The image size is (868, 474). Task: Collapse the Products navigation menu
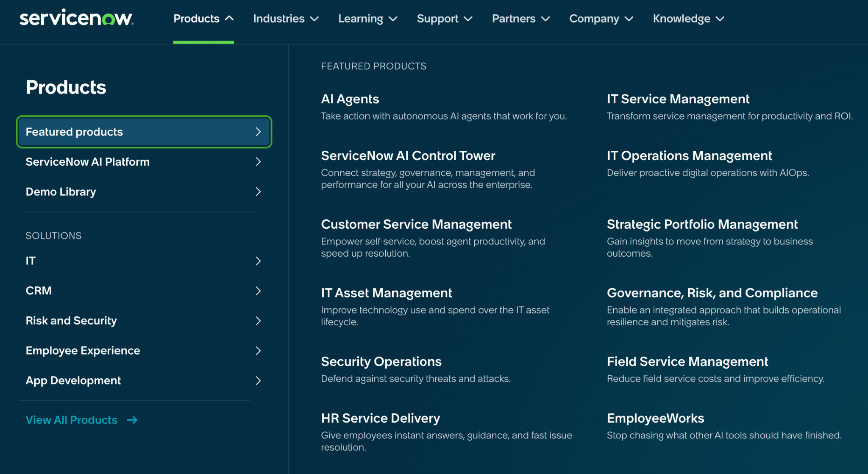203,19
